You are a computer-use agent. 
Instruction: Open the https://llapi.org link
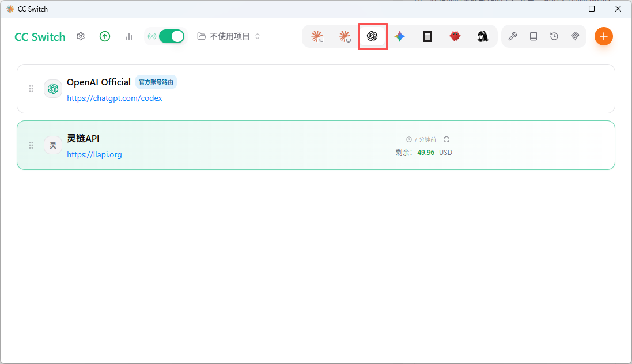94,154
